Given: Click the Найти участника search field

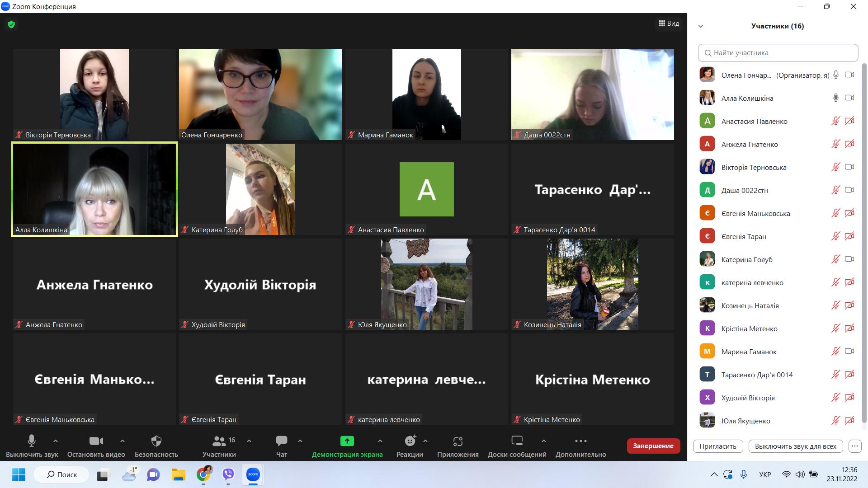Looking at the screenshot, I should click(x=778, y=53).
